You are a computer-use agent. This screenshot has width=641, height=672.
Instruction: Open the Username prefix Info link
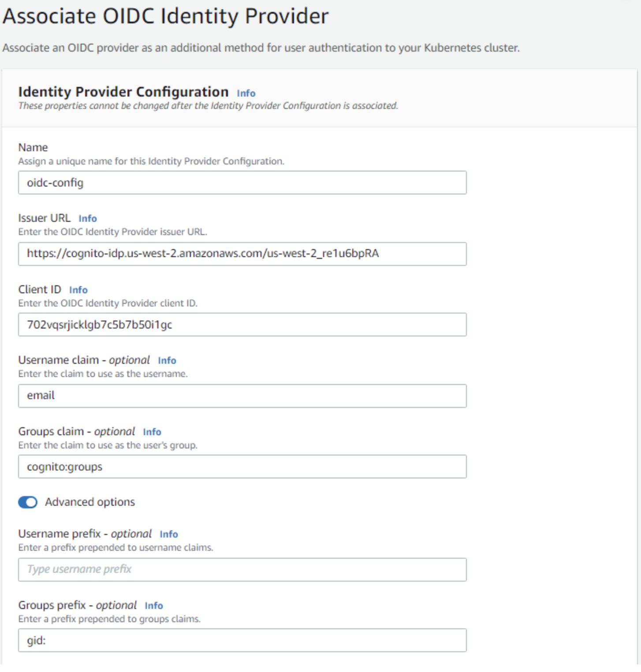click(170, 534)
